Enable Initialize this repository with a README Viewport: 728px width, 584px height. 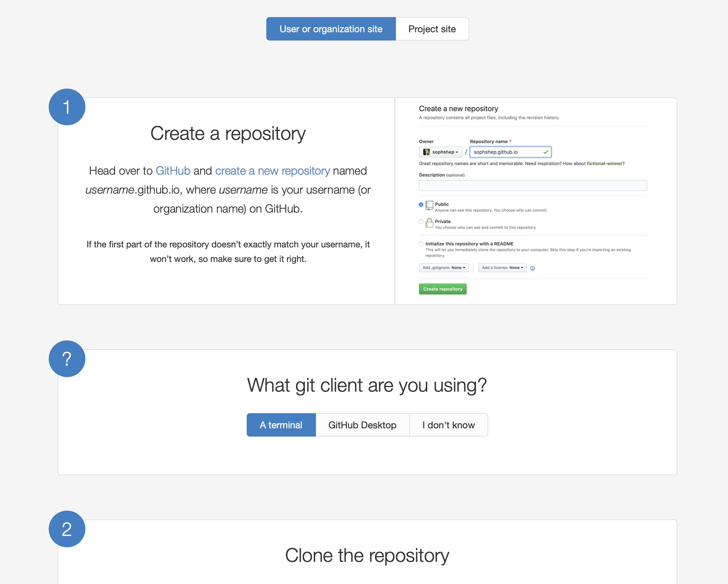coord(421,244)
